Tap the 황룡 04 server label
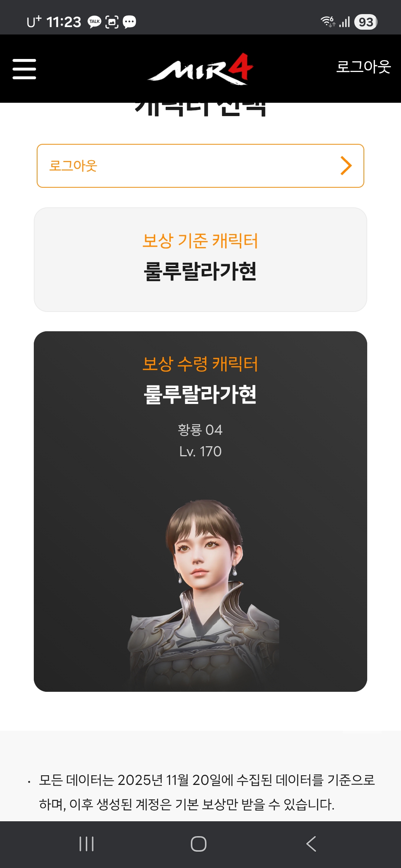The width and height of the screenshot is (401, 868). click(x=200, y=430)
